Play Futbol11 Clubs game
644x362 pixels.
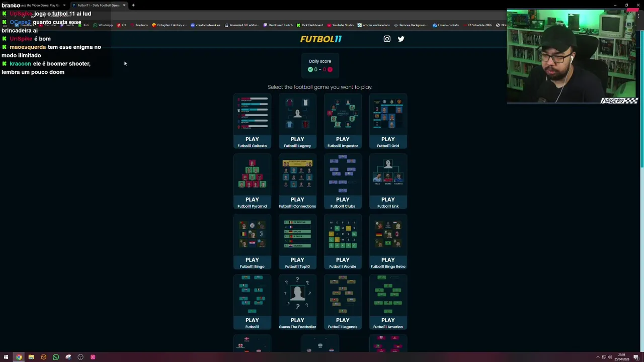point(343,182)
